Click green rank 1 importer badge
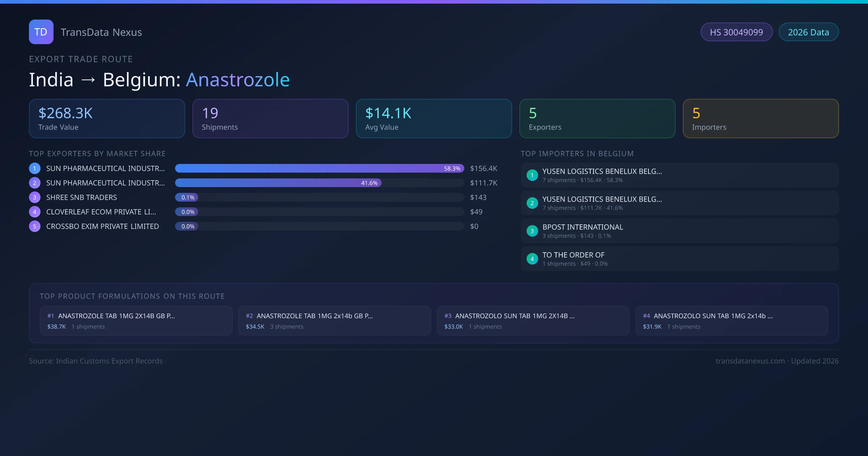The height and width of the screenshot is (456, 868). tap(532, 175)
